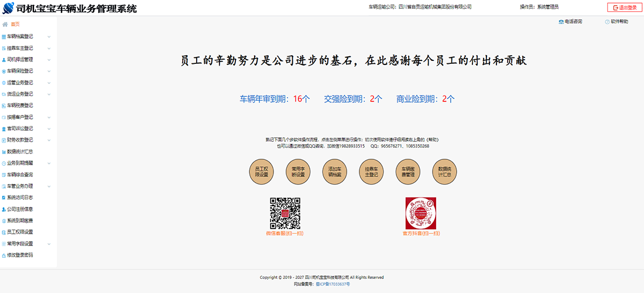
Task: Click the Copyright 四川司机宝宝科技有限公司 footer text
Action: tap(321, 277)
